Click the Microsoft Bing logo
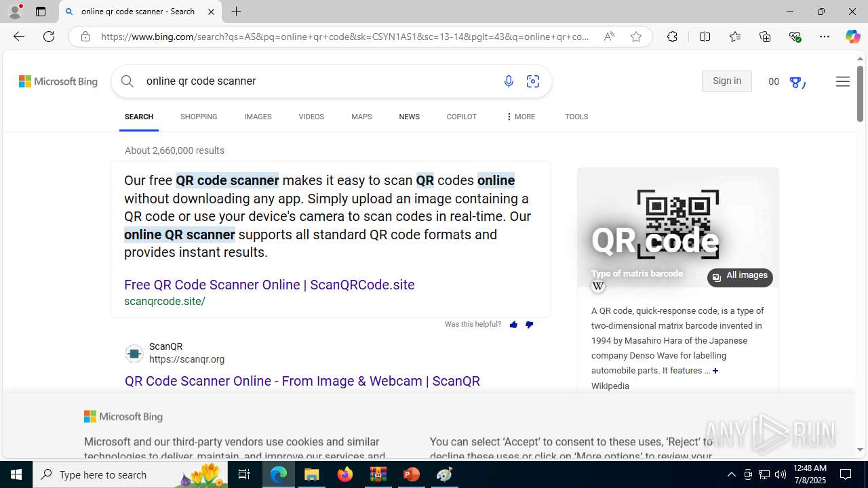868x488 pixels. tap(58, 81)
